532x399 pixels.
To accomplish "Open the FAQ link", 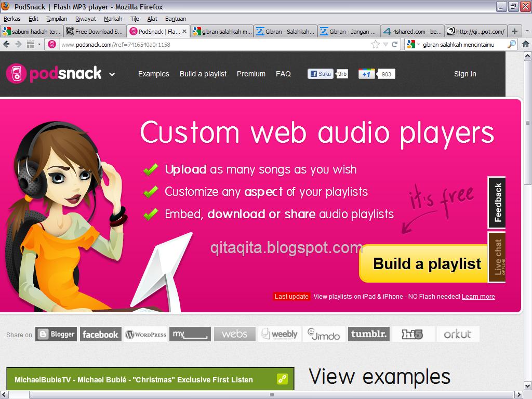I will (283, 74).
